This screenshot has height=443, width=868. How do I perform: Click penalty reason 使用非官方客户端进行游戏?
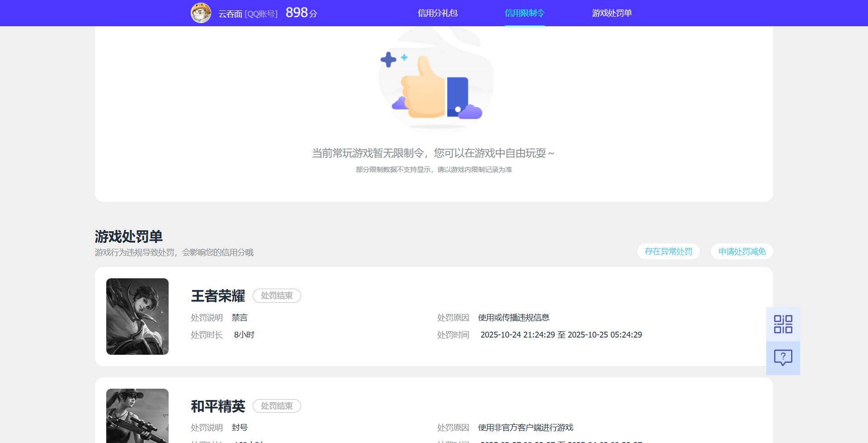tap(525, 427)
